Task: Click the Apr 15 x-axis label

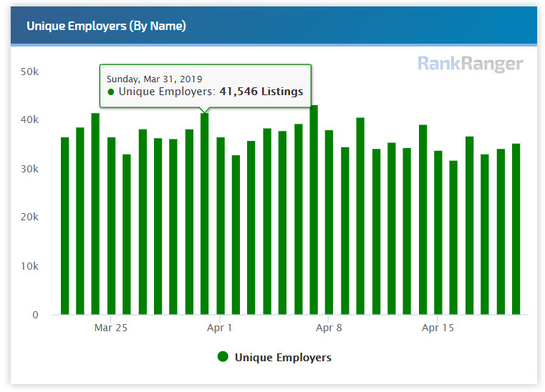Action: pos(438,328)
